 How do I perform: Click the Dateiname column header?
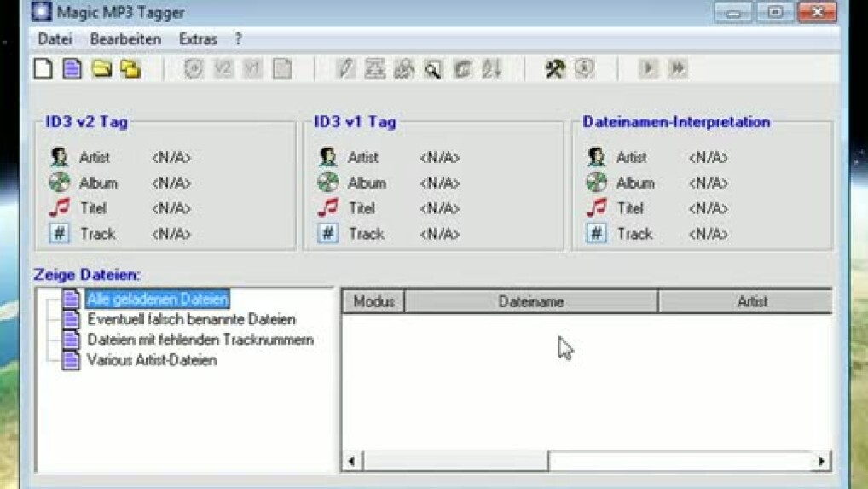(x=530, y=301)
